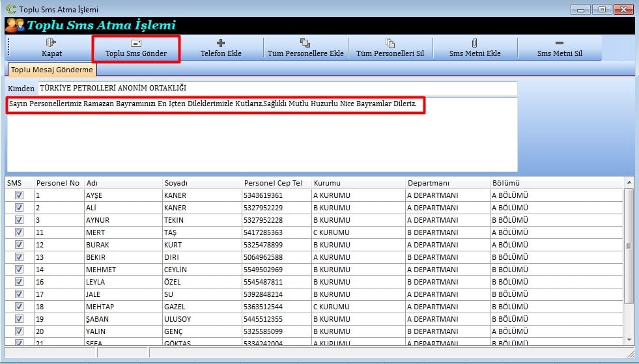Click the Kapat door icon
Viewport: 639px width, 364px height.
(51, 43)
